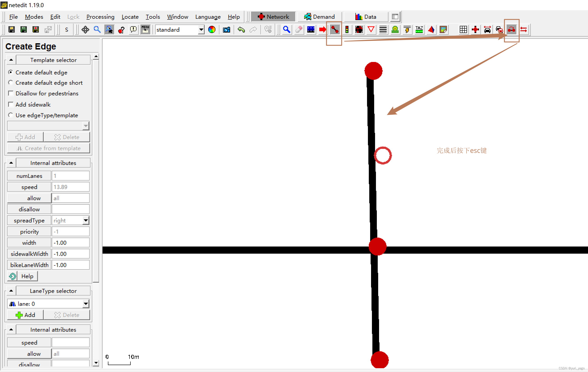Click the take screenshot camera icon
Screen dimensions: 588x372
tap(226, 30)
